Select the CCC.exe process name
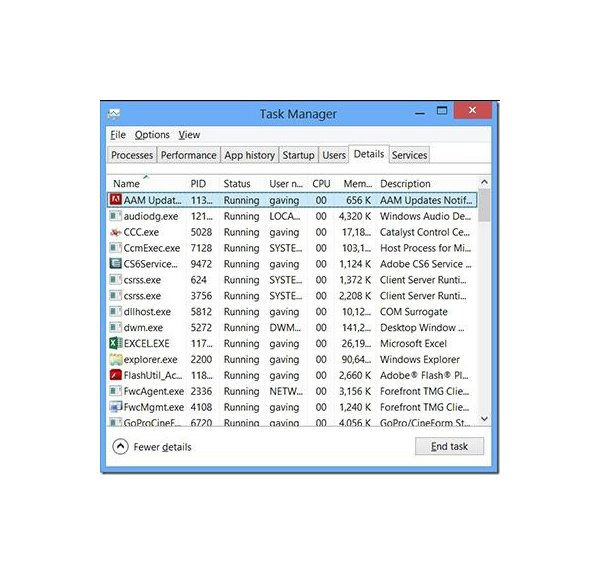Image resolution: width=600 pixels, height=575 pixels. coord(141,232)
